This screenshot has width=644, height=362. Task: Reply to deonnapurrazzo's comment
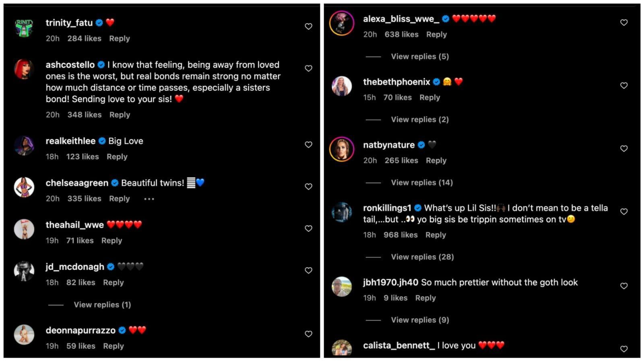(x=113, y=346)
